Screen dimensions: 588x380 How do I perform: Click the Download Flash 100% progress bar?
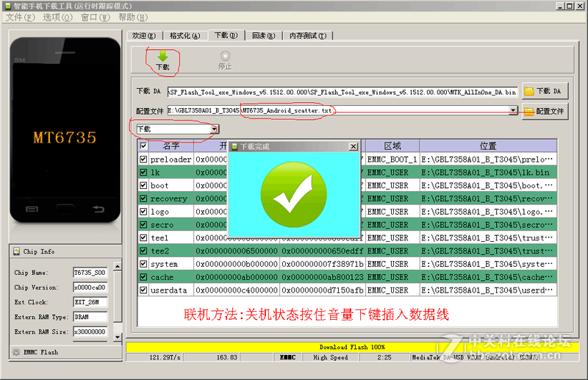[x=352, y=347]
